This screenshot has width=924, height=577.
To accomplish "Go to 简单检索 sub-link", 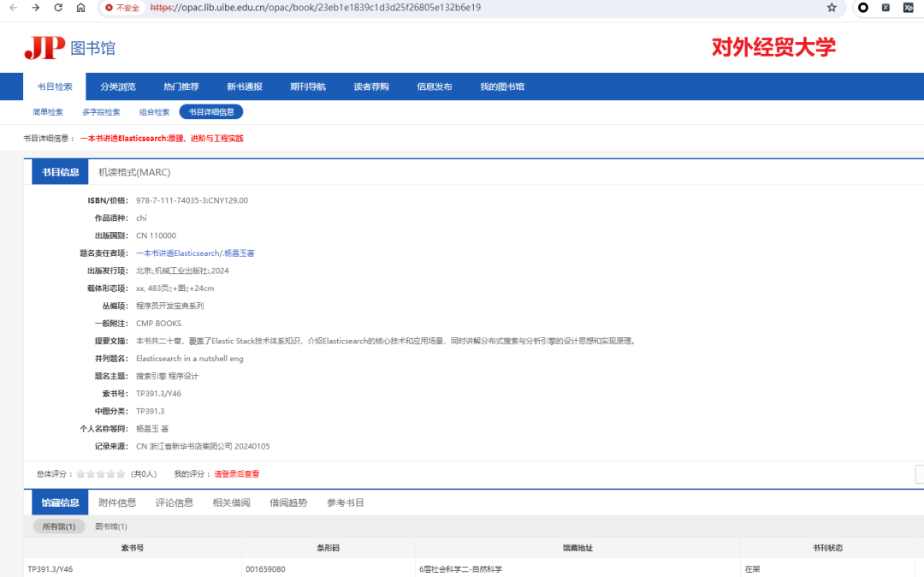I will coord(48,112).
